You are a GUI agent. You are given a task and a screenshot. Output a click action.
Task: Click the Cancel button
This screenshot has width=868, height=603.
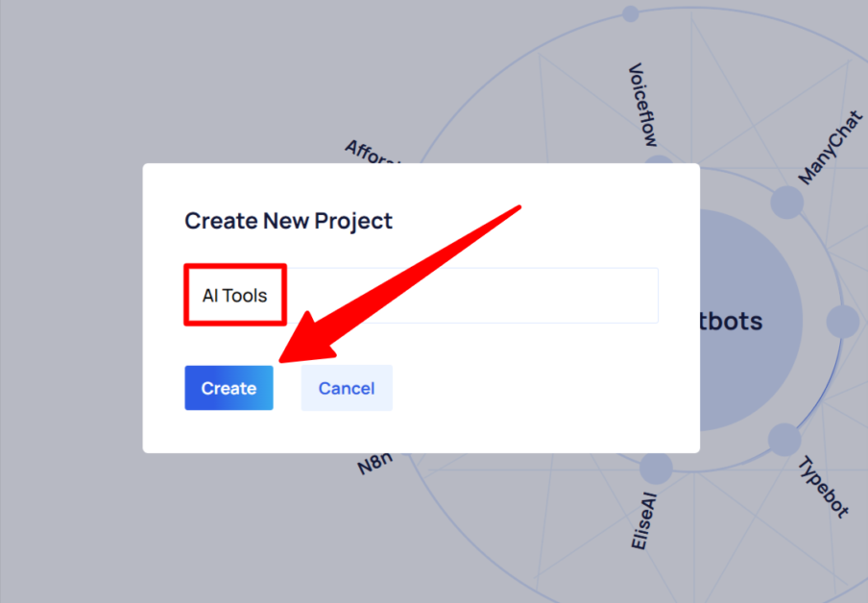(347, 387)
